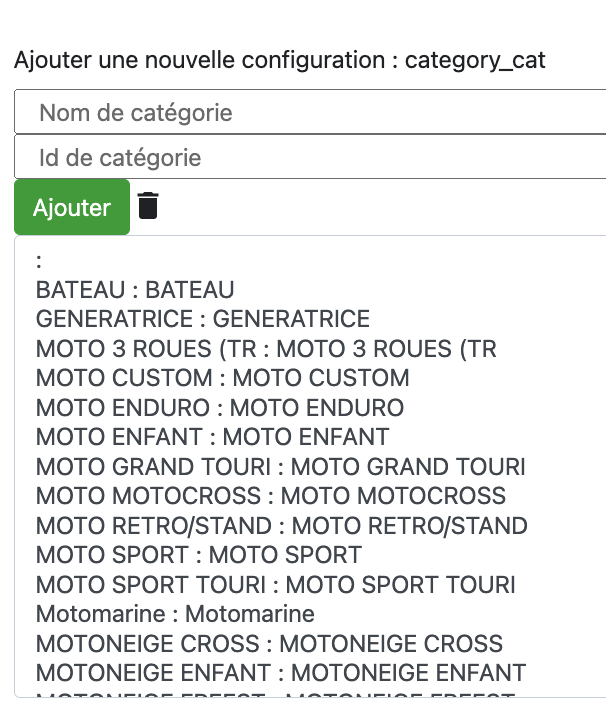Pick the MOTO ENFANT list item
The width and height of the screenshot is (606, 712).
coord(212,437)
